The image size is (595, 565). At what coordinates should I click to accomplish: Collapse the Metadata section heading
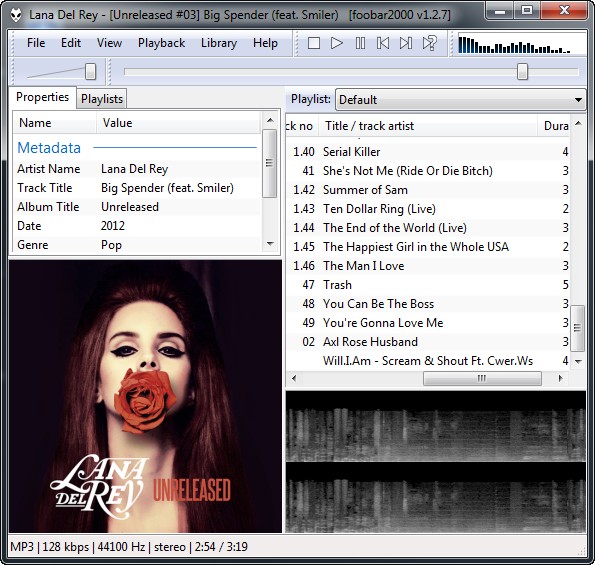click(49, 148)
